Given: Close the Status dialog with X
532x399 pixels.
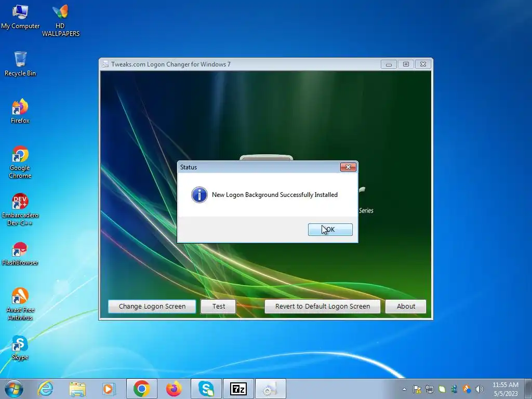Looking at the screenshot, I should coord(348,167).
